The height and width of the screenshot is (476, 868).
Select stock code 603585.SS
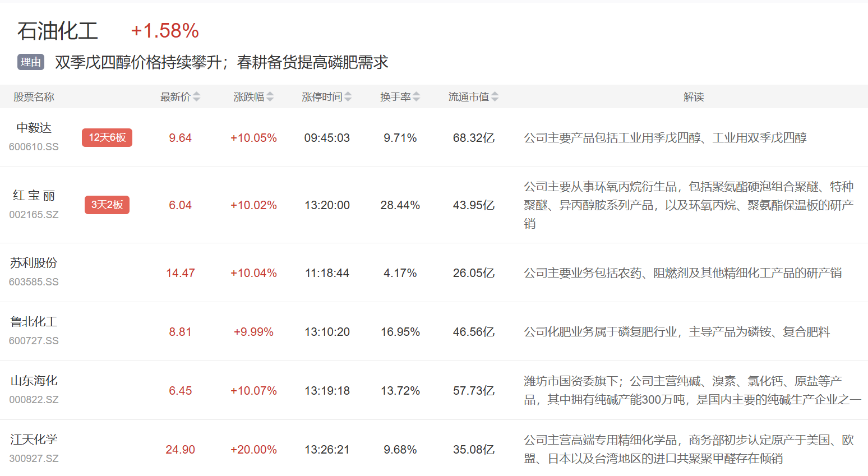(x=34, y=282)
